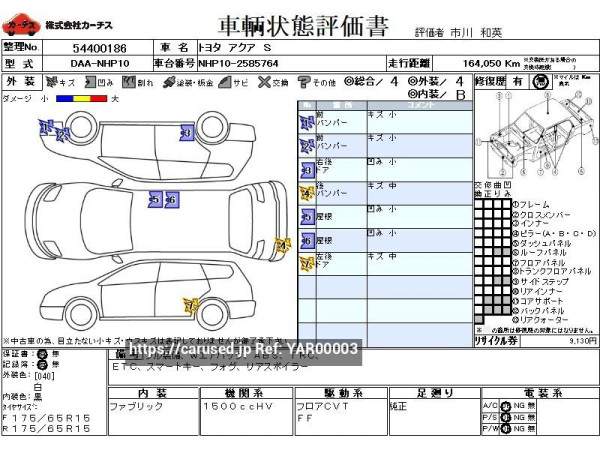The image size is (600, 450).
Task: Click the キズ scratch legend icon
Action: click(x=50, y=82)
